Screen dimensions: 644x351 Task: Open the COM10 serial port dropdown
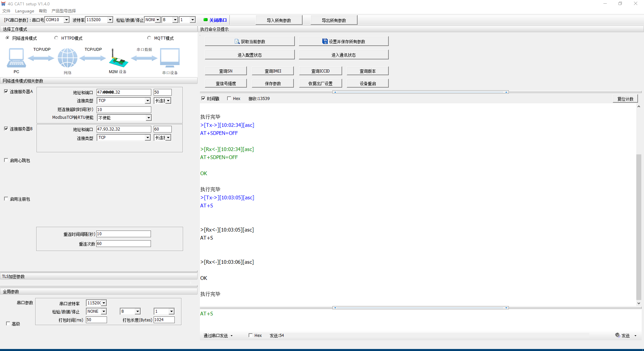(66, 20)
